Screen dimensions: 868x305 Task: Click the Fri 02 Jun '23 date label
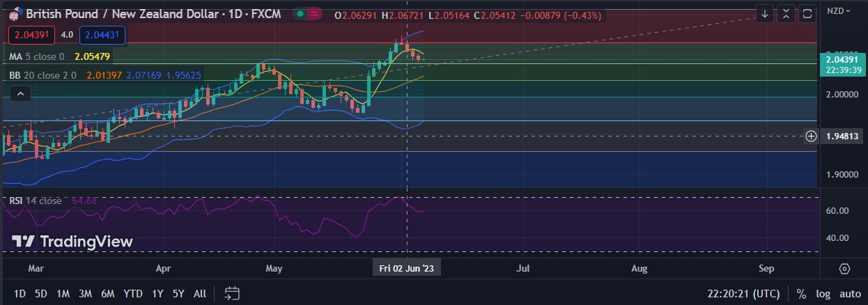click(x=407, y=267)
